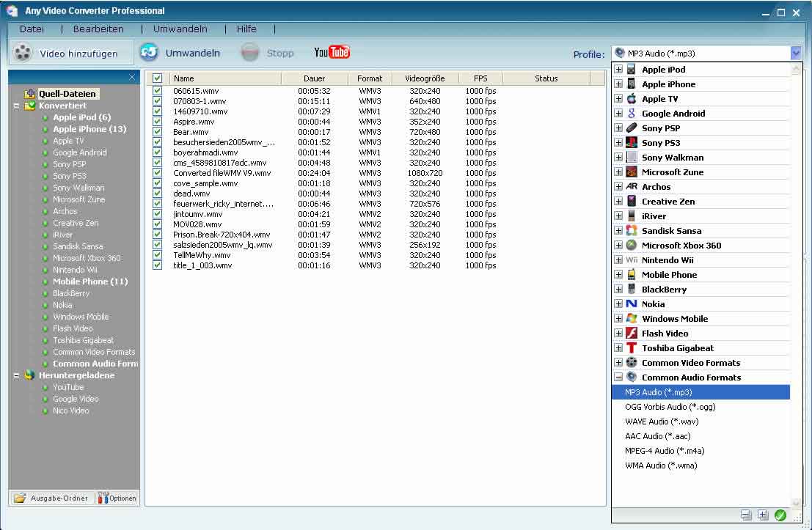
Task: Expand the Microsoft Xbox 360 profile group
Action: 618,246
